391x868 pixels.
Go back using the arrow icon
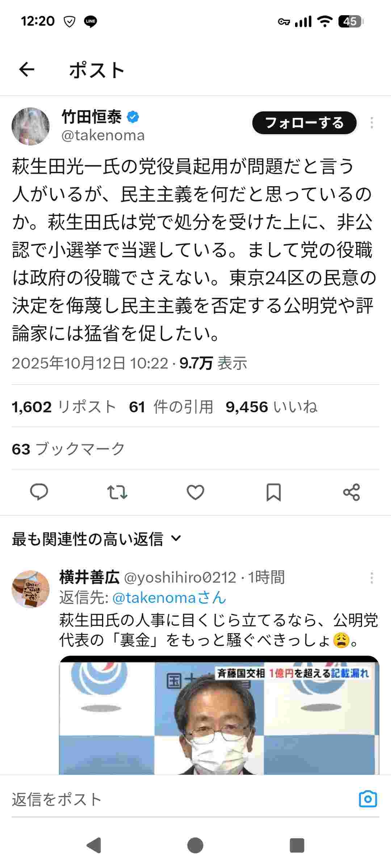pyautogui.click(x=27, y=69)
